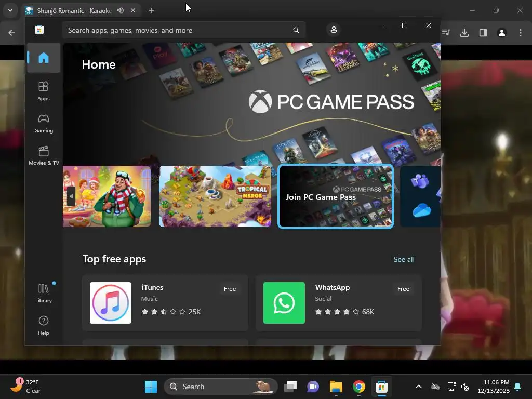
Task: Mute the Shunjô Romantic tab audio icon
Action: point(121,10)
